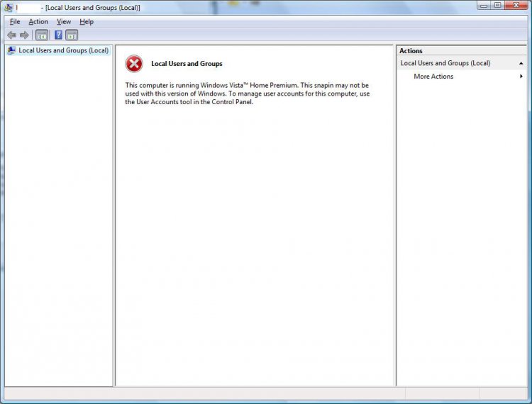532x404 pixels.
Task: Click More Actions in the Actions pane
Action: (433, 77)
